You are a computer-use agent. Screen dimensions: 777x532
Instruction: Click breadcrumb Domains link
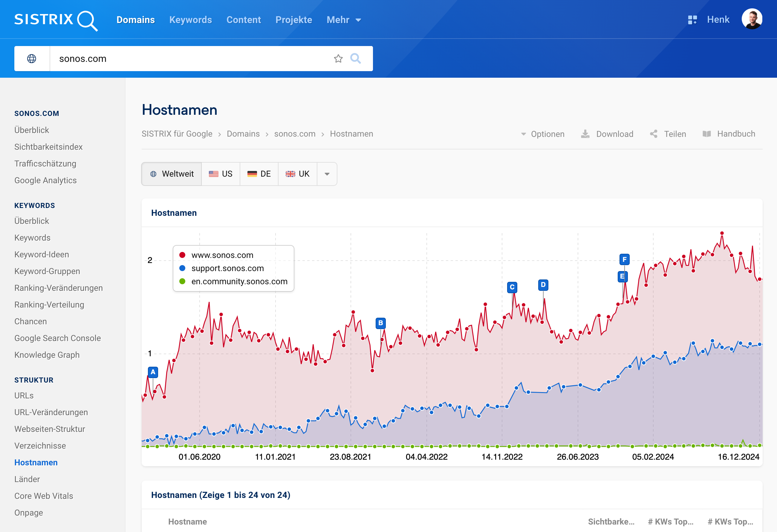(x=243, y=134)
